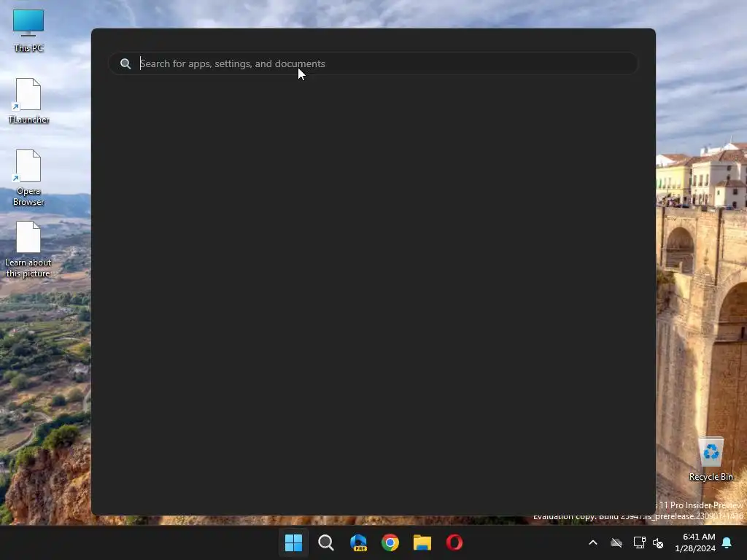Click the magnifier icon in the search box
The width and height of the screenshot is (747, 560).
(x=125, y=64)
